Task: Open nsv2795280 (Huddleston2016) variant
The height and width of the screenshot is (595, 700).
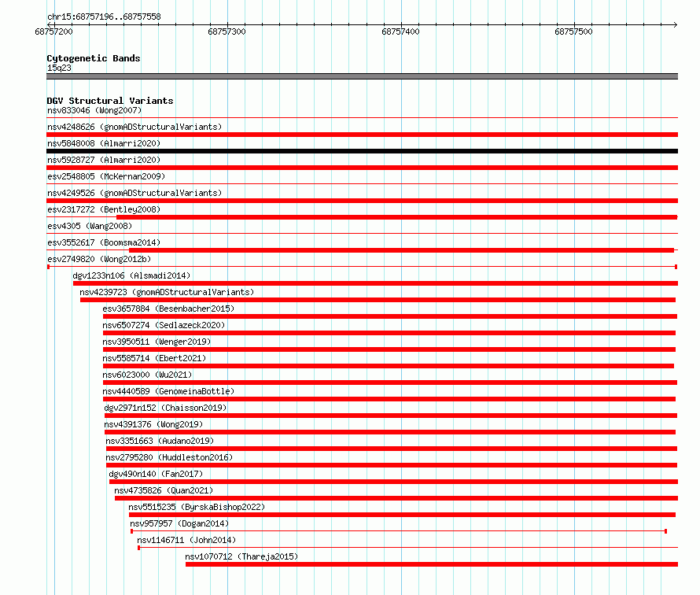Action: (x=169, y=457)
